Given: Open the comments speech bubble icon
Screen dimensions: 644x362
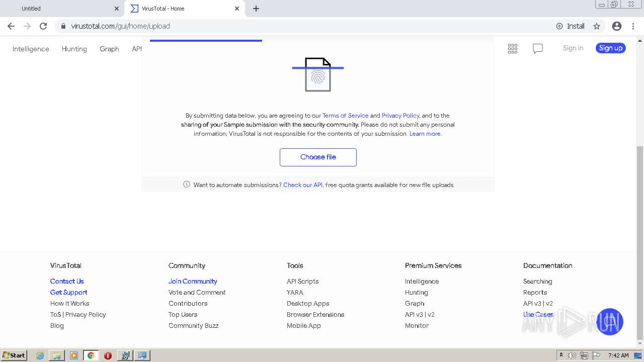Looking at the screenshot, I should (x=538, y=48).
